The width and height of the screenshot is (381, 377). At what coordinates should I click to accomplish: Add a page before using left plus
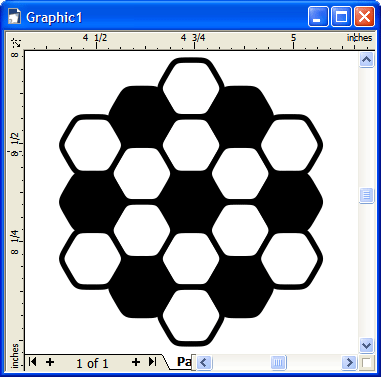(x=50, y=362)
